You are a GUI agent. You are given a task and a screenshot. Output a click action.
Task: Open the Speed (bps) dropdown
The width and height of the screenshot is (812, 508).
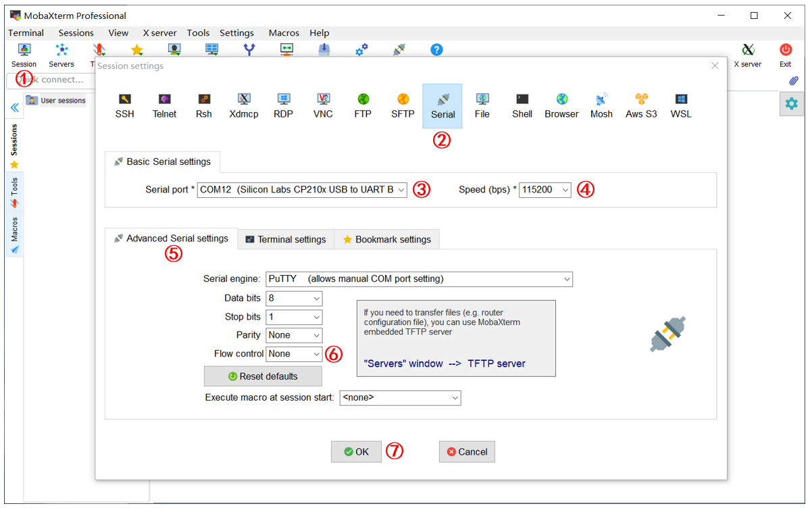coord(545,190)
